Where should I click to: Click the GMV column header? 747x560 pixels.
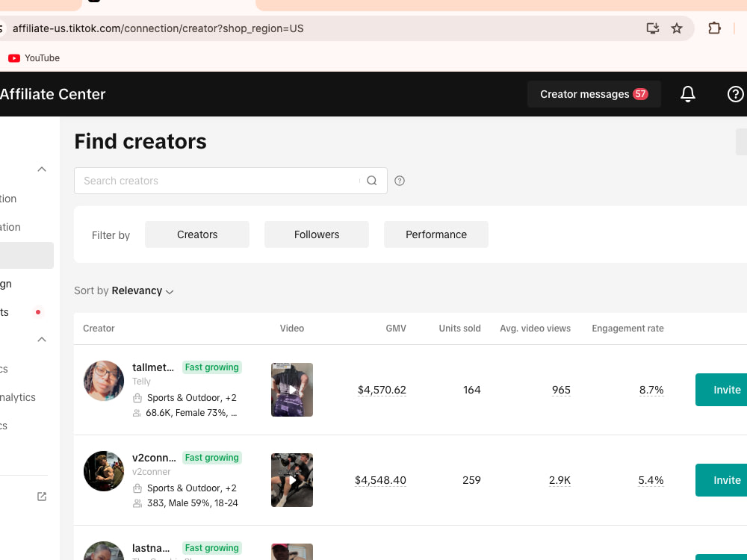tap(396, 328)
